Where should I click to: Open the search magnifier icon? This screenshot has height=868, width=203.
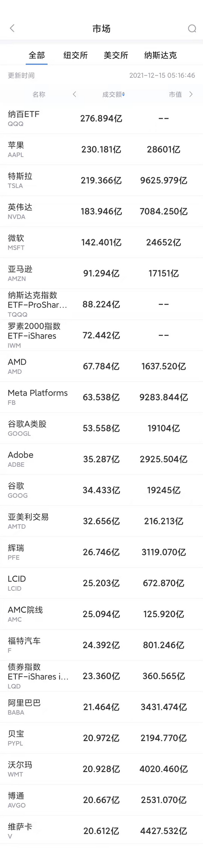[x=192, y=28]
